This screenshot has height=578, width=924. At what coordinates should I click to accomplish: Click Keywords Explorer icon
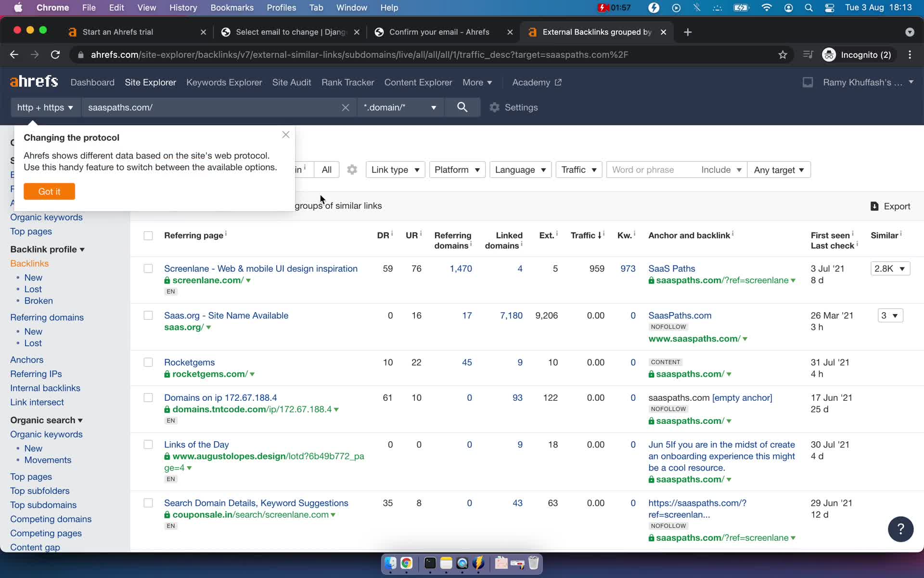224,82
